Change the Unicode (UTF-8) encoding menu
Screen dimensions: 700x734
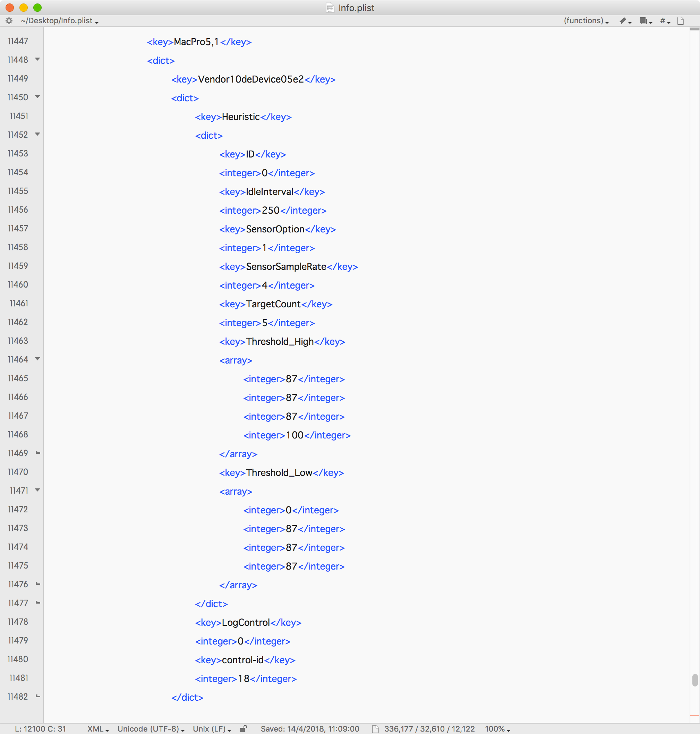coord(151,729)
